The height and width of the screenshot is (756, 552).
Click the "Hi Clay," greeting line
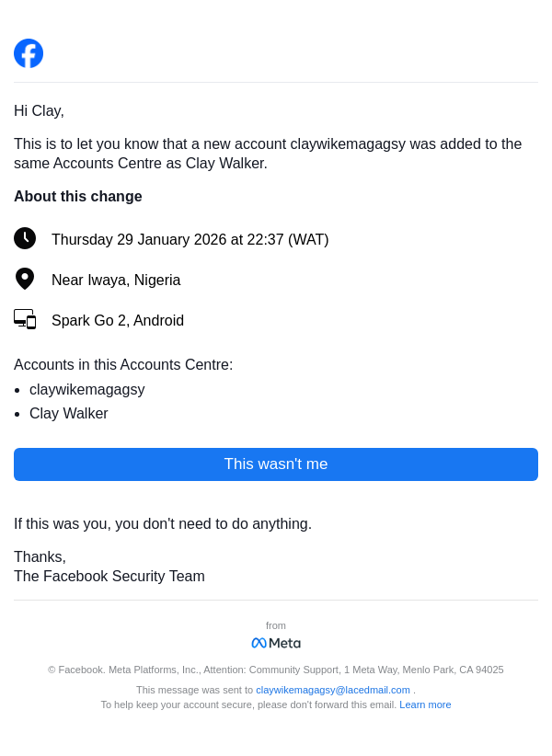(39, 111)
